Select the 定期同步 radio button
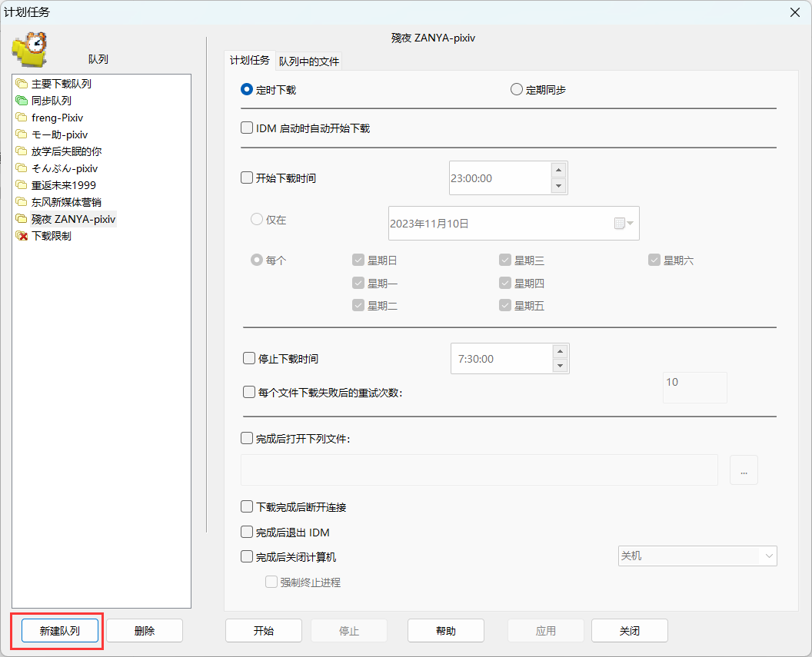Image resolution: width=812 pixels, height=657 pixels. pyautogui.click(x=516, y=89)
